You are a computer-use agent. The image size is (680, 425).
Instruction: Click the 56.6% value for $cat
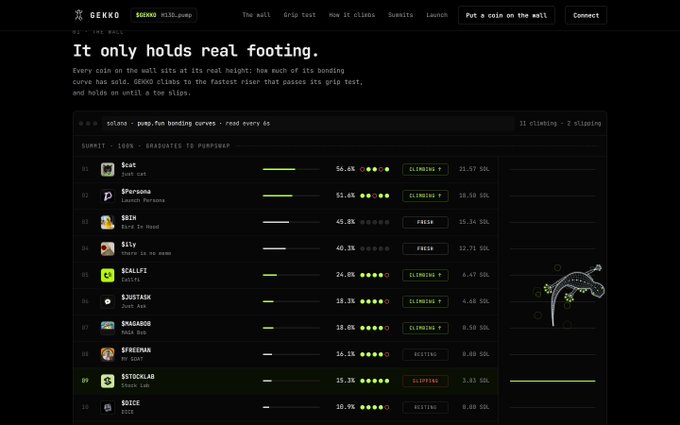pyautogui.click(x=345, y=169)
